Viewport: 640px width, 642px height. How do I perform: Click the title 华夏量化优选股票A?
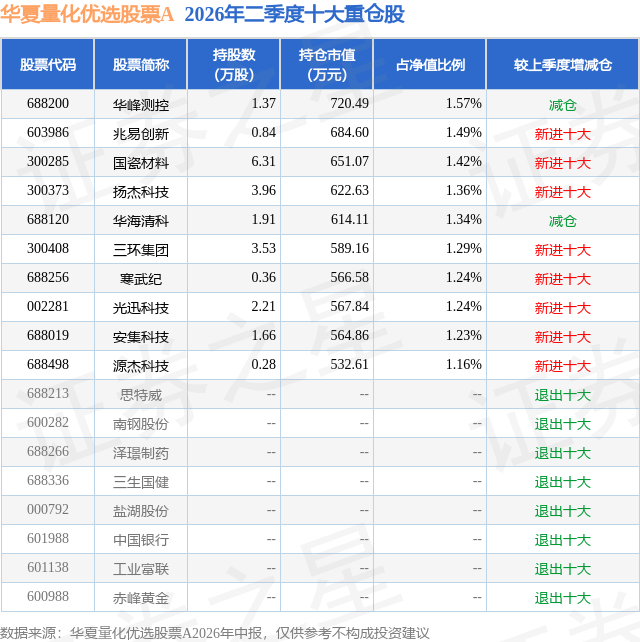coord(87,14)
